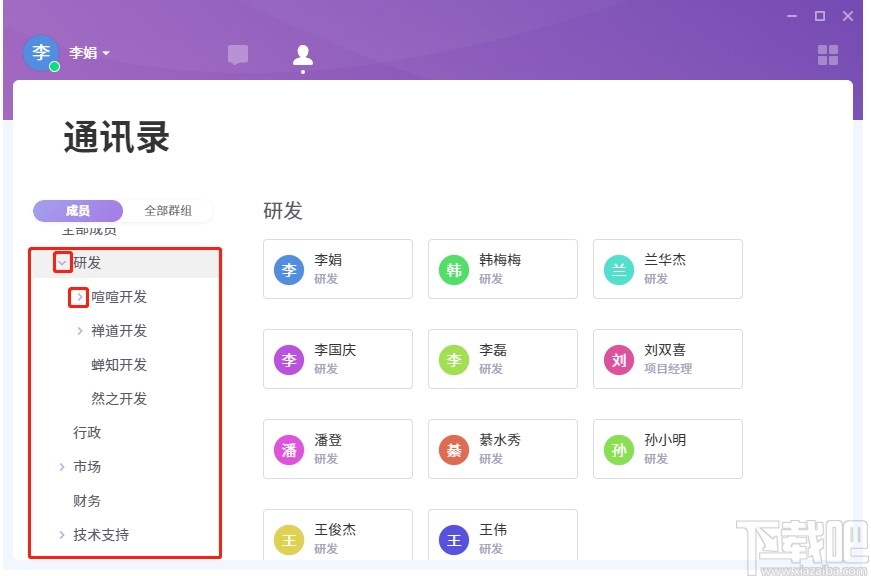The image size is (871, 576).
Task: Expand the 喧喧开发 subgroup
Action: click(x=78, y=297)
